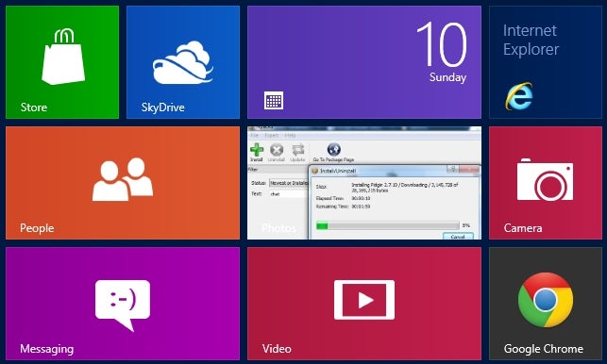
Task: Open the Calendar tile showing 10 Sunday
Action: click(364, 62)
